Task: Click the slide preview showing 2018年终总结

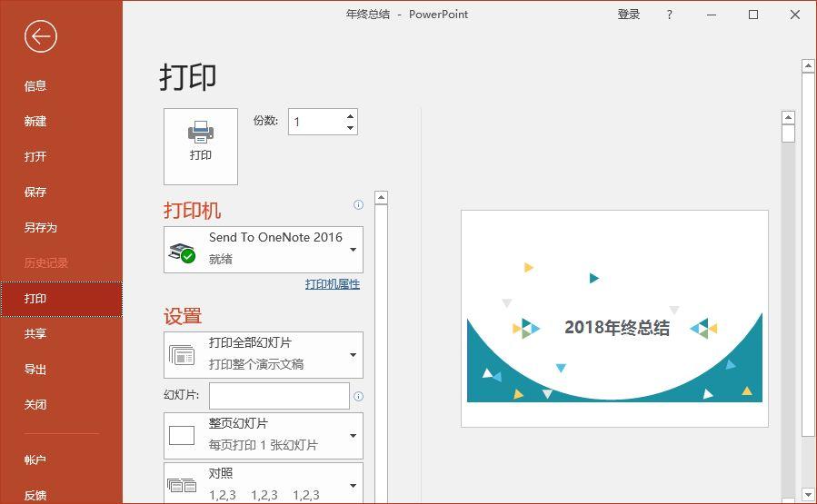Action: (614, 319)
